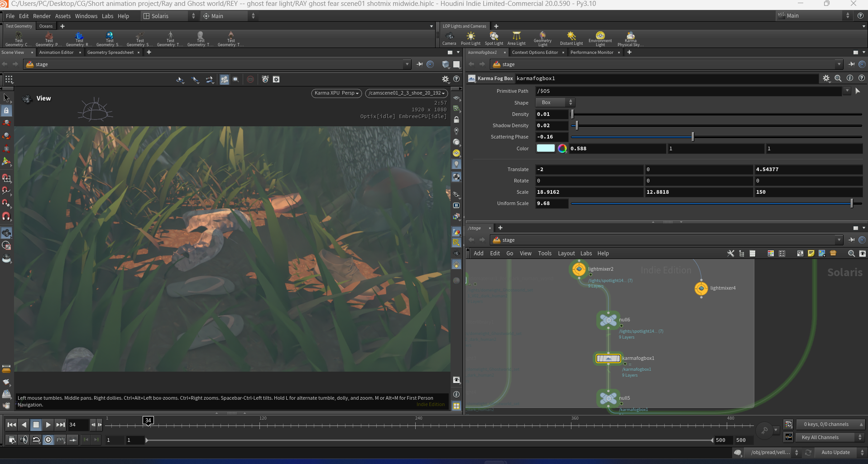Create an Environment Light shelf tool
The height and width of the screenshot is (464, 868).
click(x=600, y=38)
